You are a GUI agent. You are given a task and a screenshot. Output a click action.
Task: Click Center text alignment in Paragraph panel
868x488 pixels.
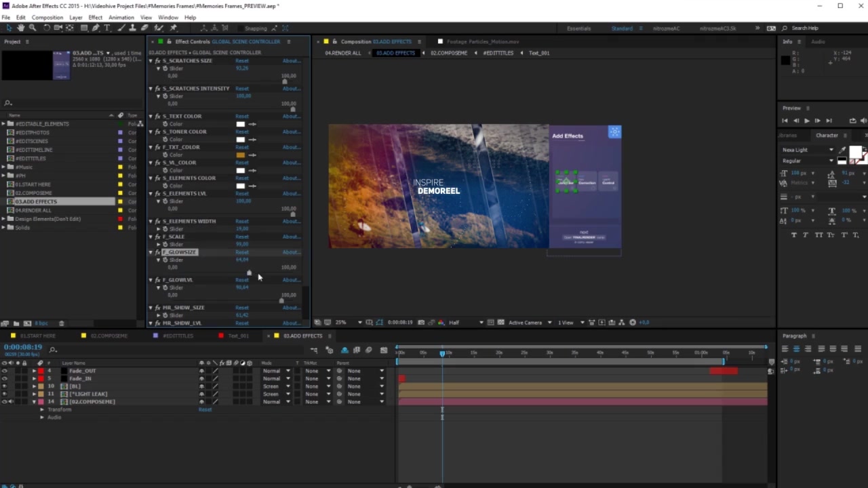[x=797, y=349]
